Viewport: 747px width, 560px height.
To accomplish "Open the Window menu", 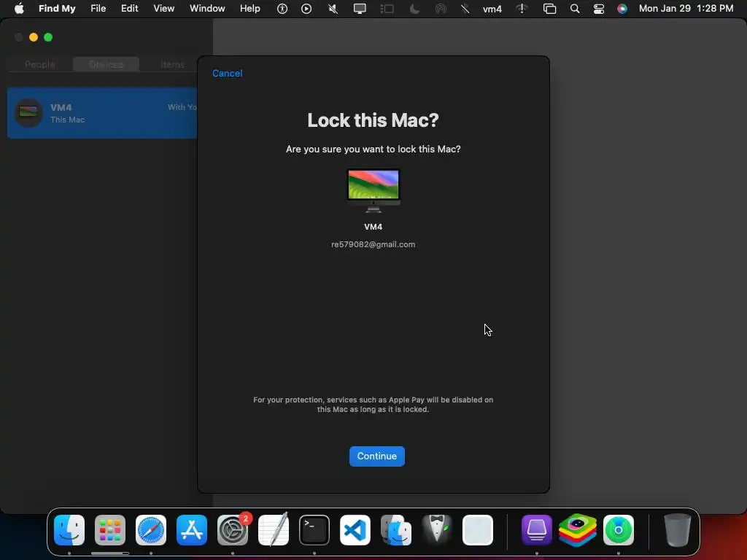I will point(207,9).
